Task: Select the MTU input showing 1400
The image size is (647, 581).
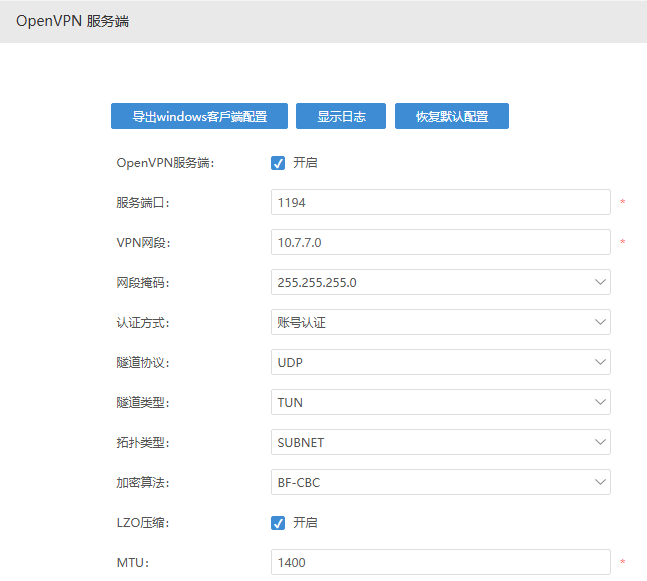Action: [x=440, y=562]
